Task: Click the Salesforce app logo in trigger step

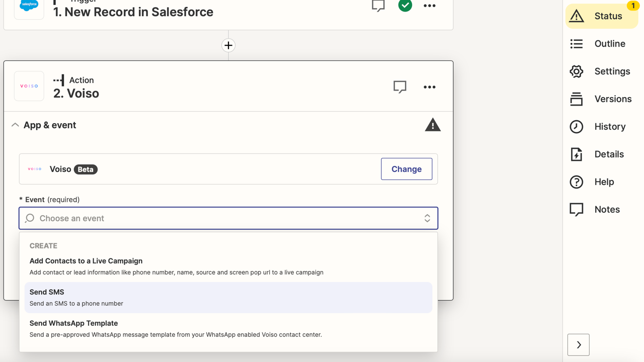Action: [x=29, y=6]
